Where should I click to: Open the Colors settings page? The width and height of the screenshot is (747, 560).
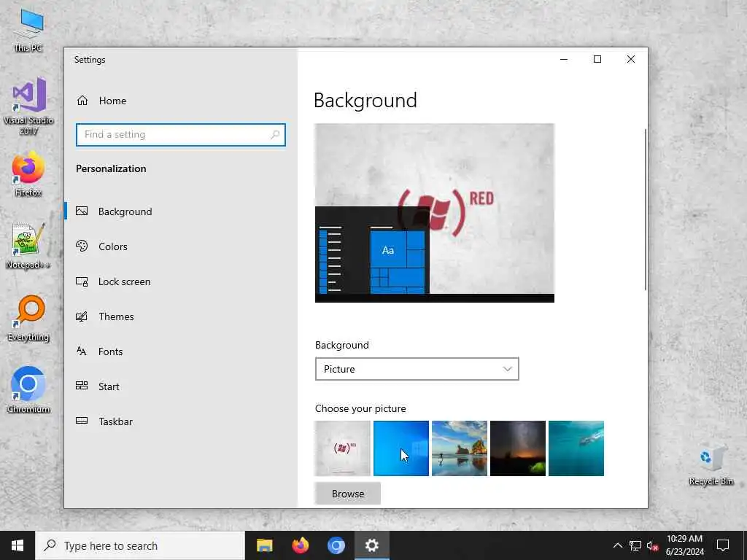coord(181,246)
